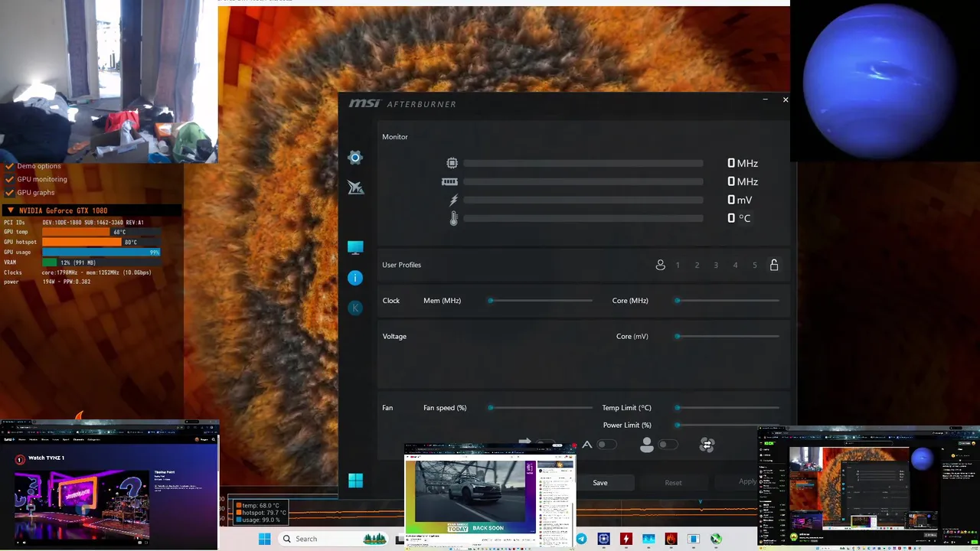Open the Watch TVNZ 1 browser thumbnail
The width and height of the screenshot is (980, 551).
coord(109,485)
